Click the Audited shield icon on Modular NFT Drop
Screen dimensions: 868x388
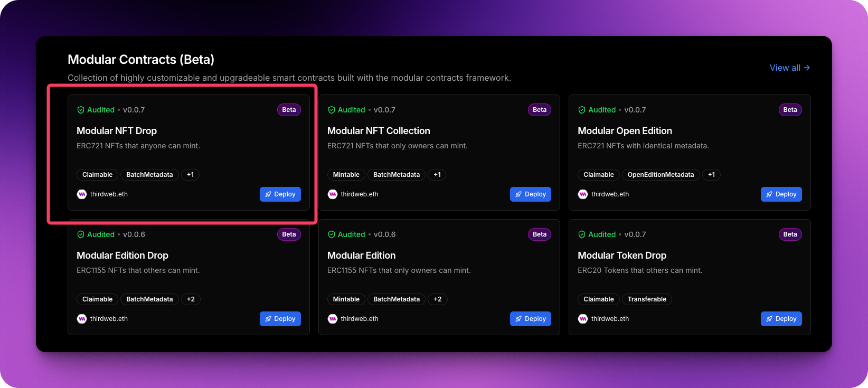pos(81,110)
